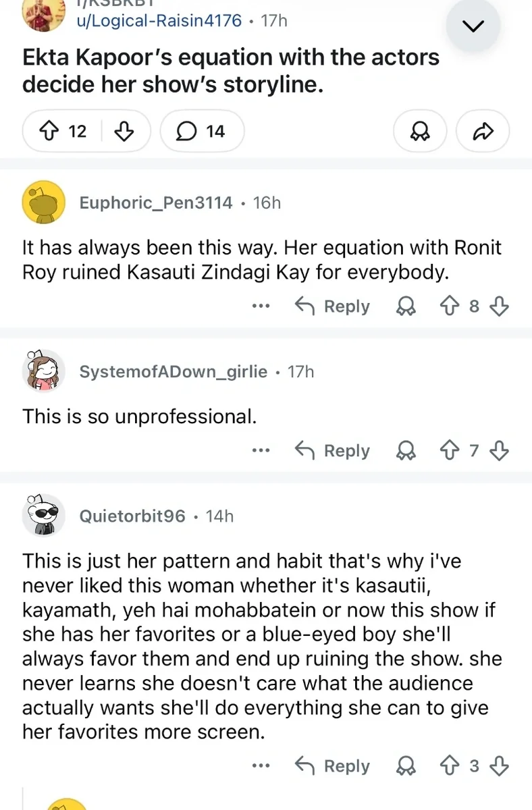Collapse post with the chevron down button

475,27
